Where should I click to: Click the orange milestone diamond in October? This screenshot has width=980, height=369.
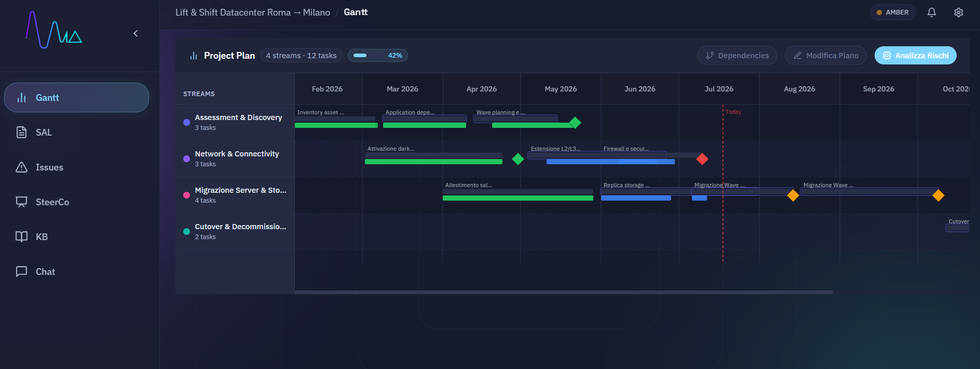[938, 195]
